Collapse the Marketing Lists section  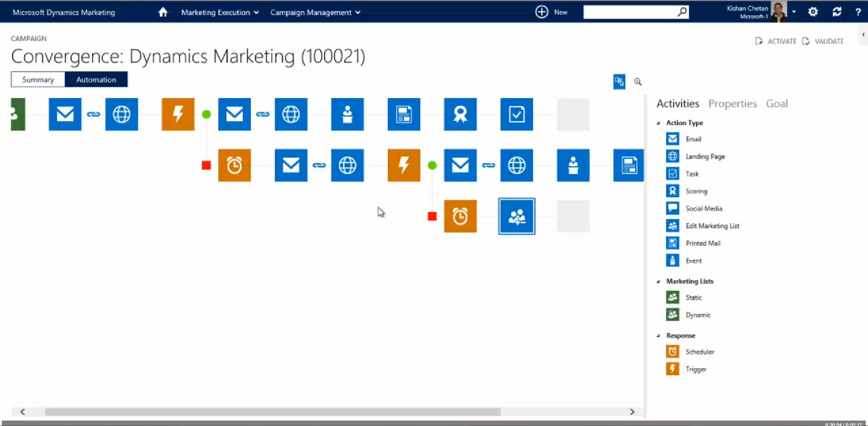click(659, 282)
